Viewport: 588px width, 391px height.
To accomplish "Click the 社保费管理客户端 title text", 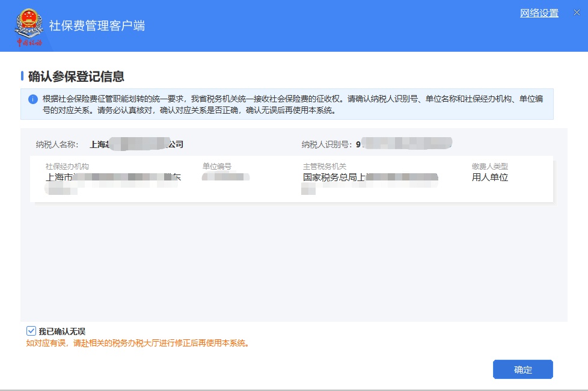I will (97, 26).
